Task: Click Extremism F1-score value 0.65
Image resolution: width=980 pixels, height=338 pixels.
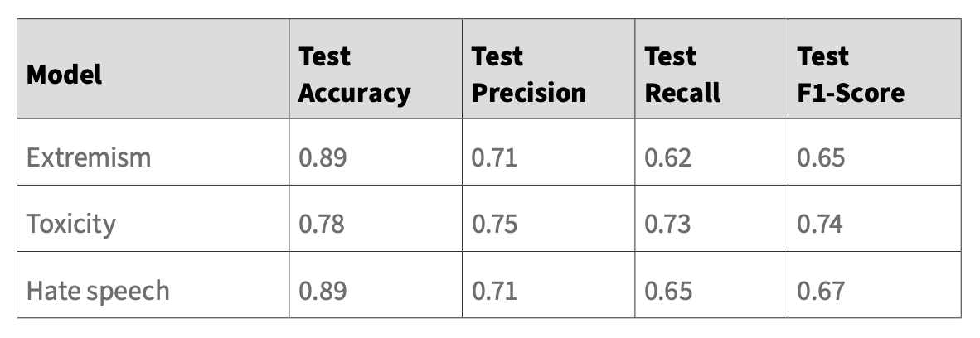Action: click(821, 157)
